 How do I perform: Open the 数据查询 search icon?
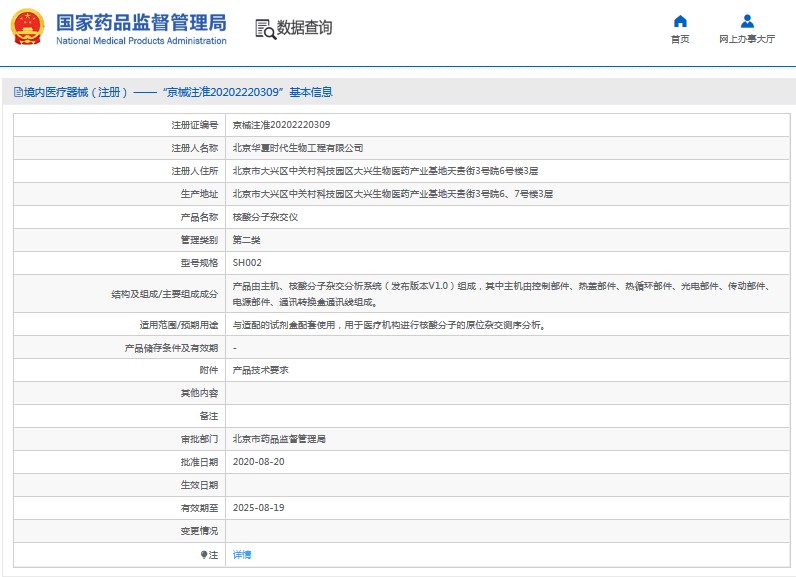[x=266, y=29]
